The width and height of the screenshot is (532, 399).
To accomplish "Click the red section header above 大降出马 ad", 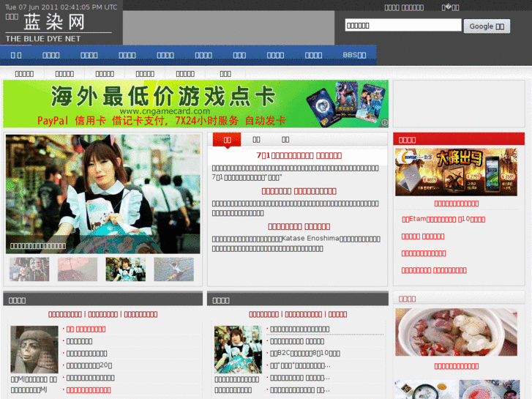I will [x=459, y=139].
